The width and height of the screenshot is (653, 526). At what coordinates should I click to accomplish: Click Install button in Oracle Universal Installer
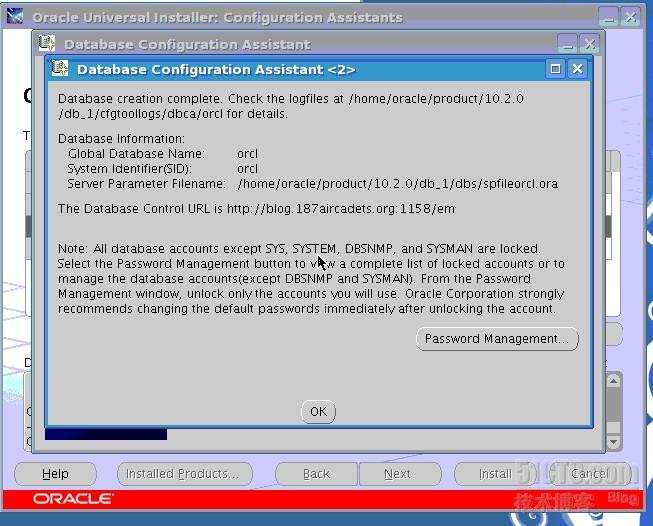pos(495,474)
